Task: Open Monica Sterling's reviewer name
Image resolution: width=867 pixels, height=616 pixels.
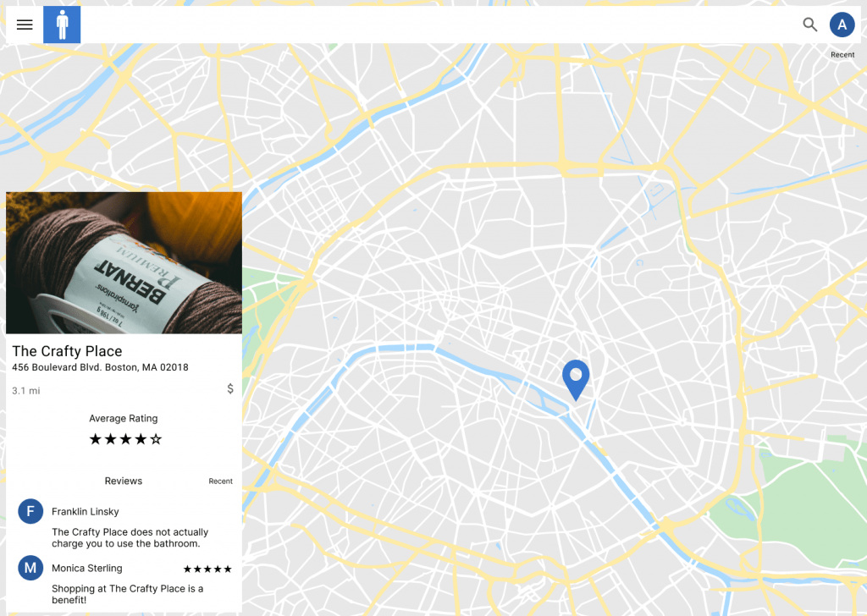Action: [x=86, y=569]
